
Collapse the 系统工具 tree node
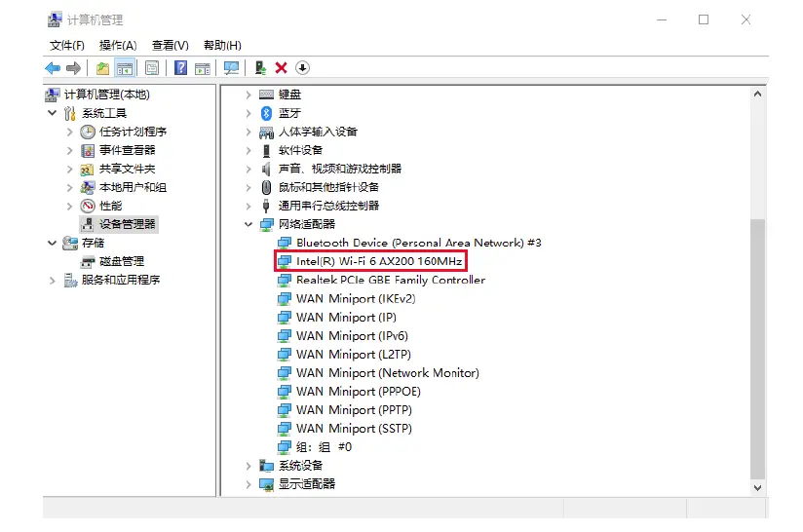click(53, 113)
